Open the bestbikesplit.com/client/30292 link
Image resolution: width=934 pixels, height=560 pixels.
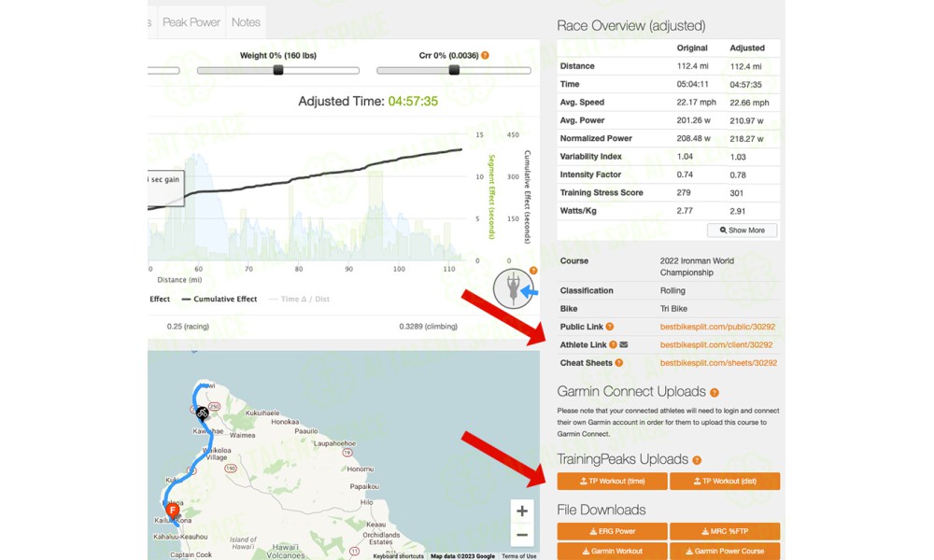pyautogui.click(x=716, y=344)
